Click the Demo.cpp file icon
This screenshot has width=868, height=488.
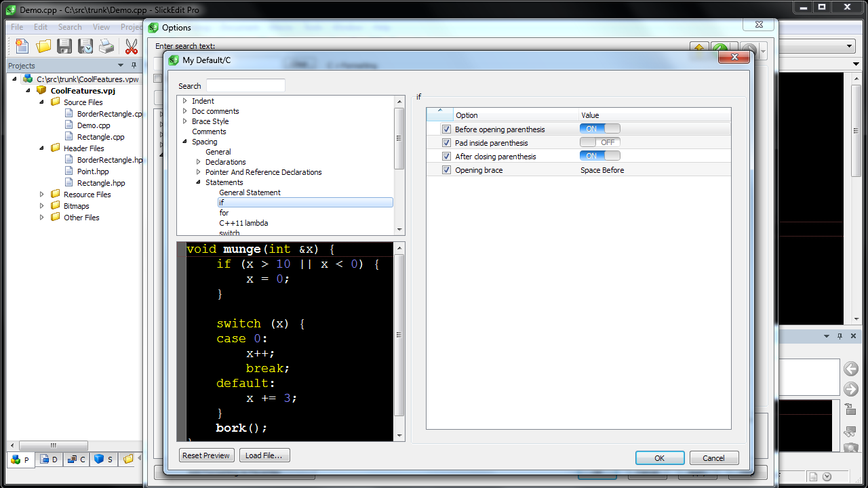point(68,125)
